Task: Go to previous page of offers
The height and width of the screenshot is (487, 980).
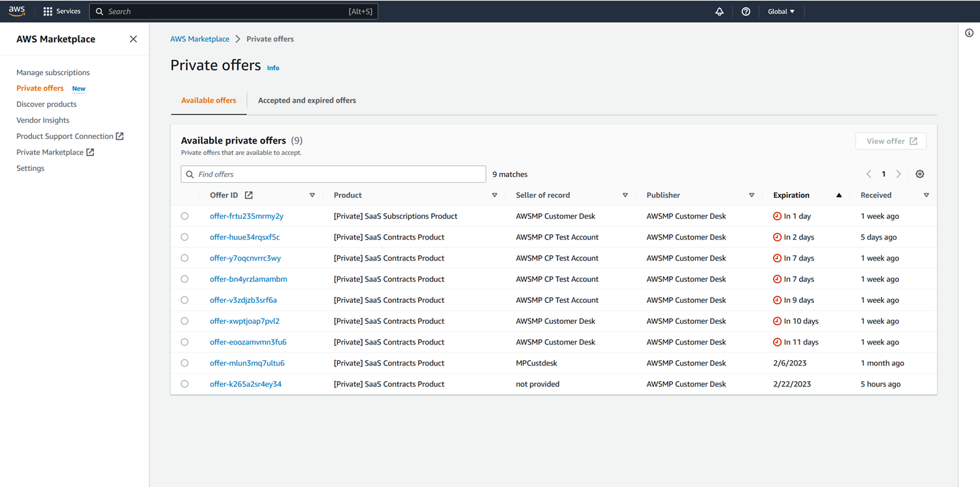Action: [x=868, y=174]
